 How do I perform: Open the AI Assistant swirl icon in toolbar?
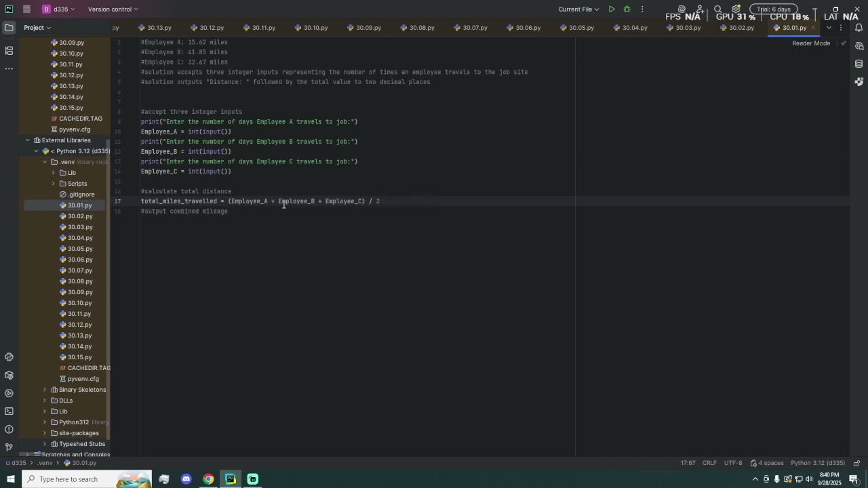[682, 9]
